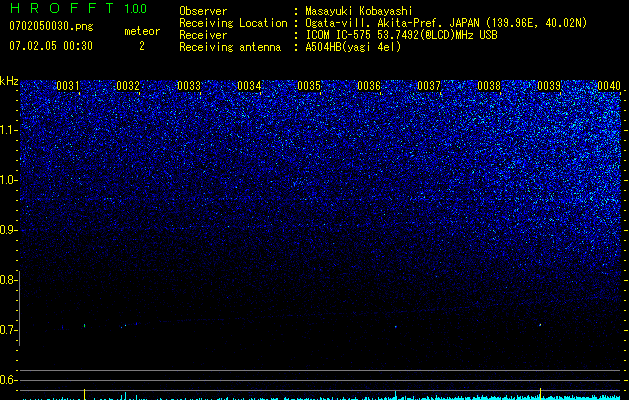The width and height of the screenshot is (629, 400).
Task: Click the Observer field label
Action: pos(203,11)
